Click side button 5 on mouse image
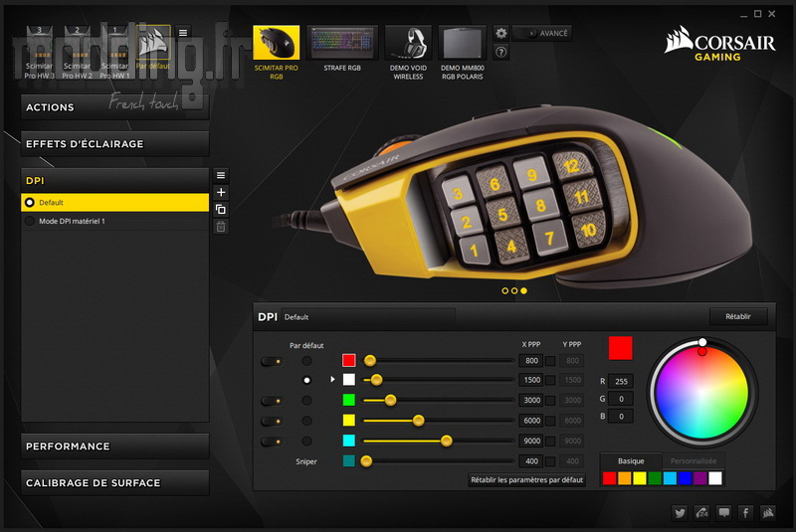796x532 pixels. click(x=502, y=215)
